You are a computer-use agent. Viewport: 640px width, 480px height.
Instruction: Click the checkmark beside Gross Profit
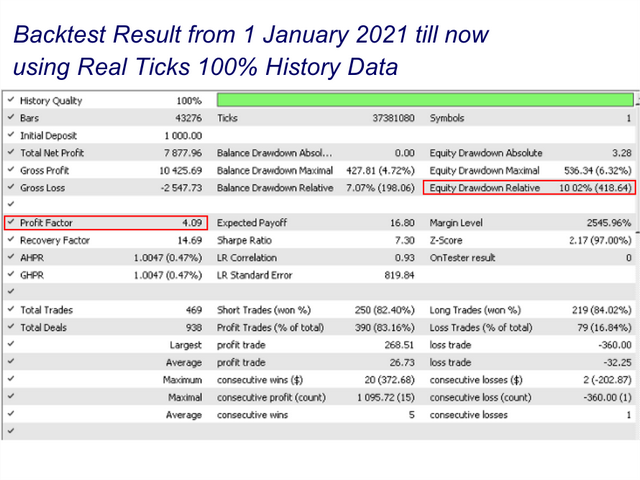click(11, 170)
